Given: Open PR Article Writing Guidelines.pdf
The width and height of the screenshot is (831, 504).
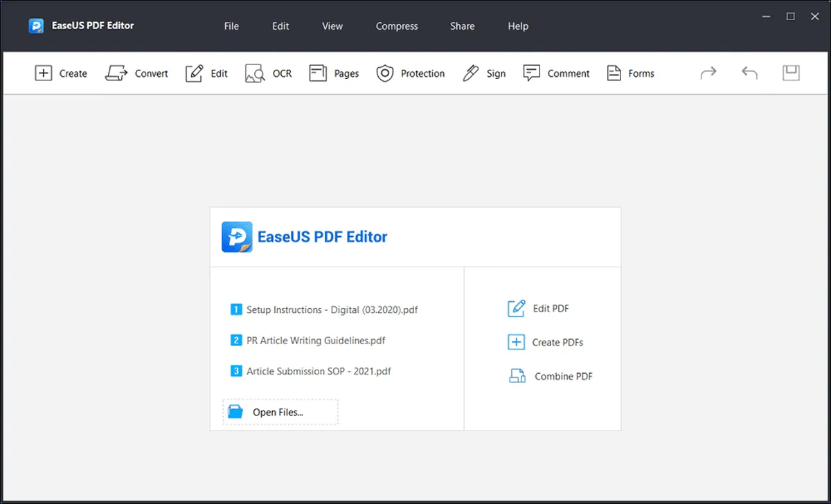Looking at the screenshot, I should tap(316, 341).
